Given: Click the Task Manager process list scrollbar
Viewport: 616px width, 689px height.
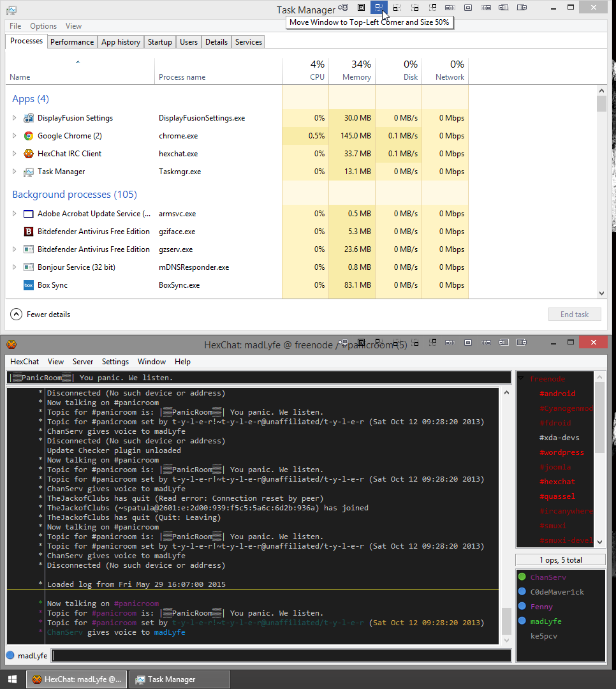Looking at the screenshot, I should pyautogui.click(x=601, y=191).
